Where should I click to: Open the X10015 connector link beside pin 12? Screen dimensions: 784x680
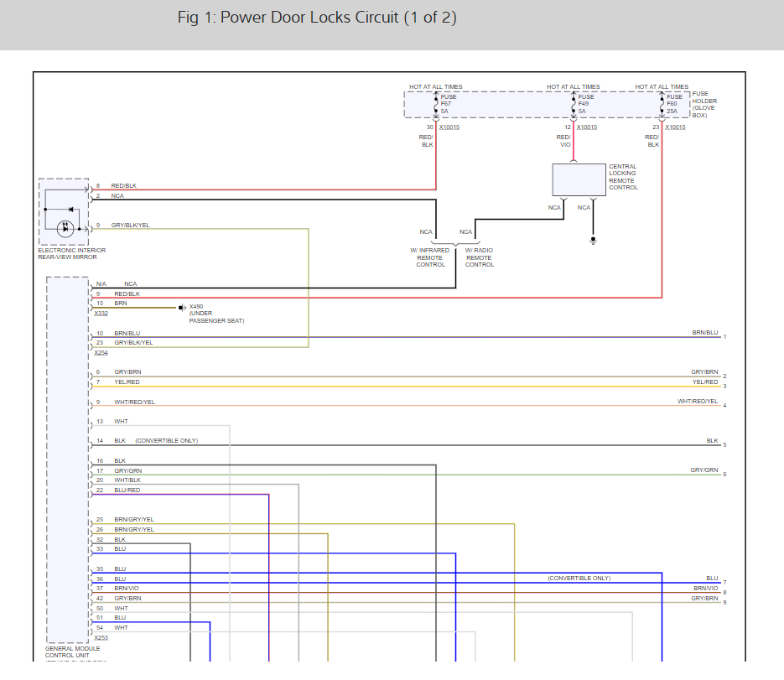point(586,127)
